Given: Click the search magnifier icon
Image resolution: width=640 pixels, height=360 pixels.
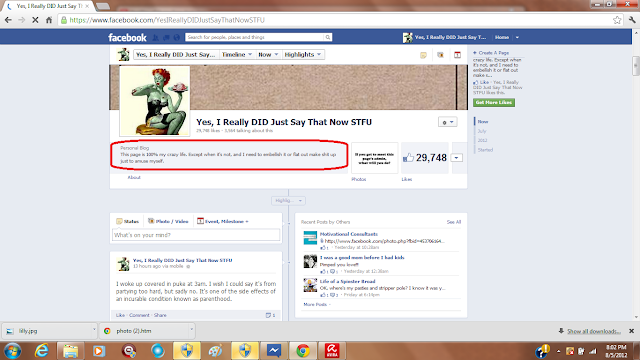Looking at the screenshot, I should [x=327, y=37].
